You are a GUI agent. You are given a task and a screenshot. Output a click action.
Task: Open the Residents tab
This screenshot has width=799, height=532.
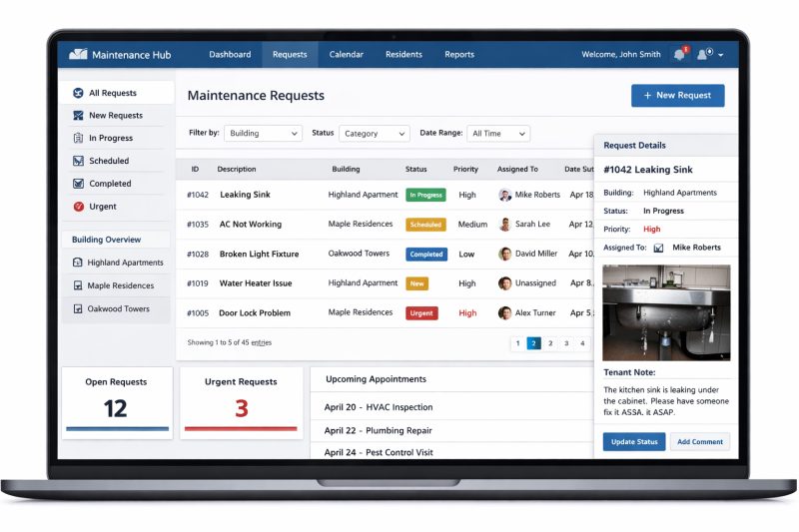pyautogui.click(x=403, y=55)
